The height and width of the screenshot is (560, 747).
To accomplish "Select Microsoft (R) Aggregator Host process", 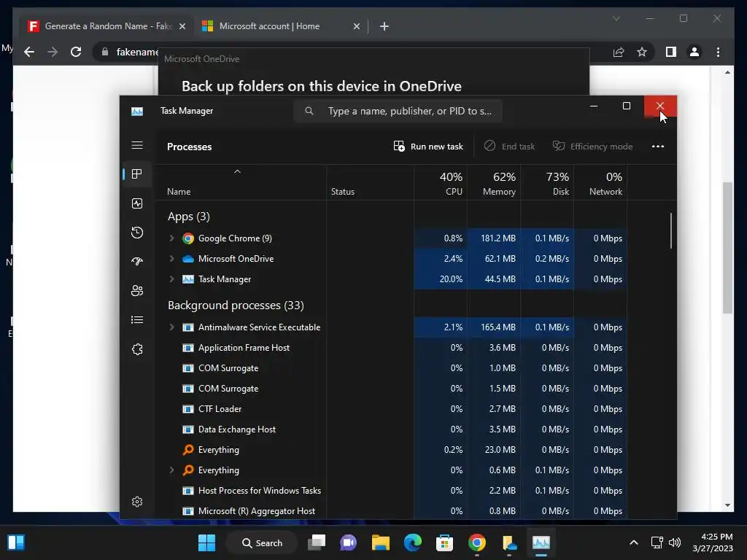I will (391, 511).
